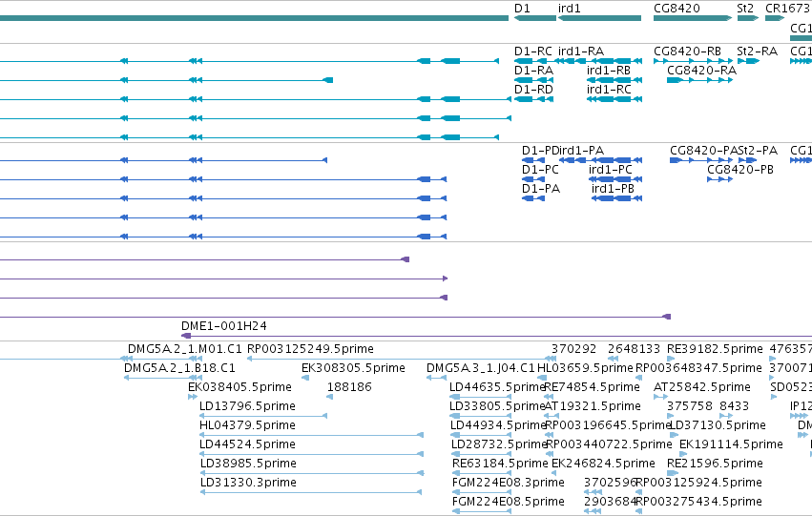The height and width of the screenshot is (516, 812).
Task: Select protein ird1-PC
Action: pyautogui.click(x=615, y=179)
